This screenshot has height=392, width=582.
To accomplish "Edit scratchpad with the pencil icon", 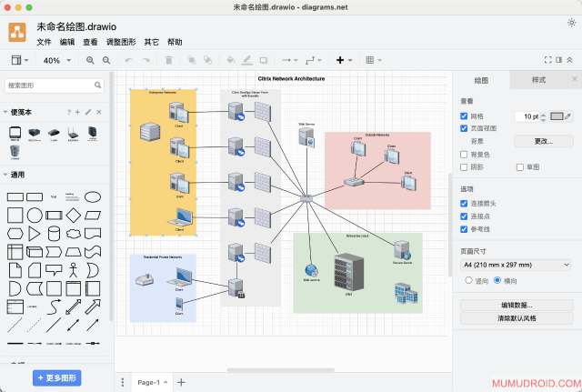I will coord(88,112).
